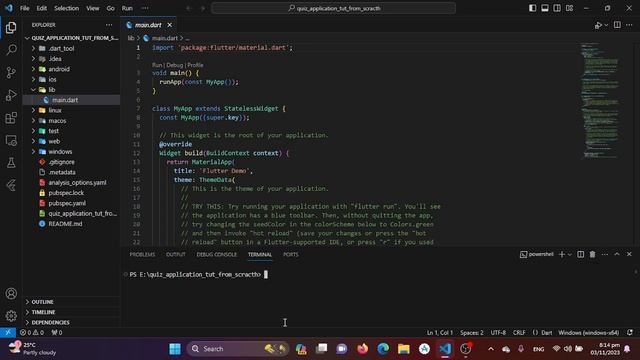Open the ports forwarded indicator in status bar

(57, 333)
